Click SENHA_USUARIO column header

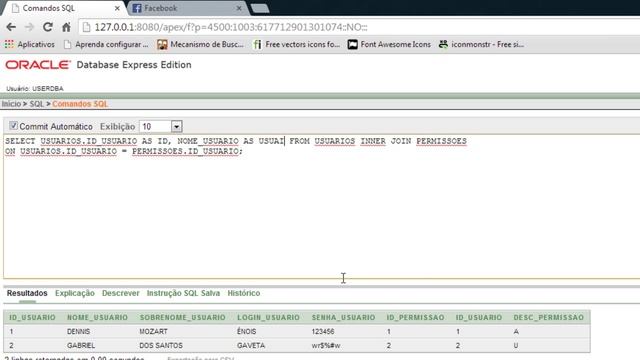[x=343, y=317]
